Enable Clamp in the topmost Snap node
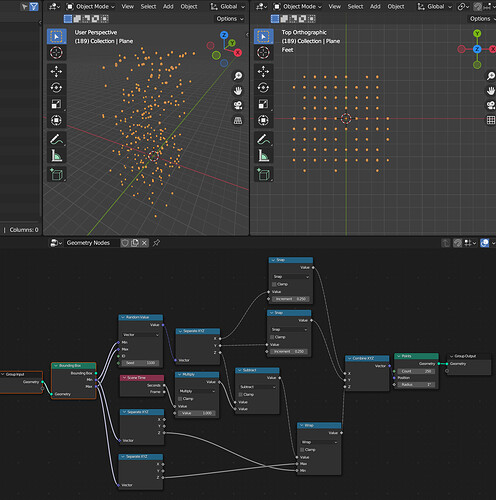The image size is (496, 500). pos(274,284)
